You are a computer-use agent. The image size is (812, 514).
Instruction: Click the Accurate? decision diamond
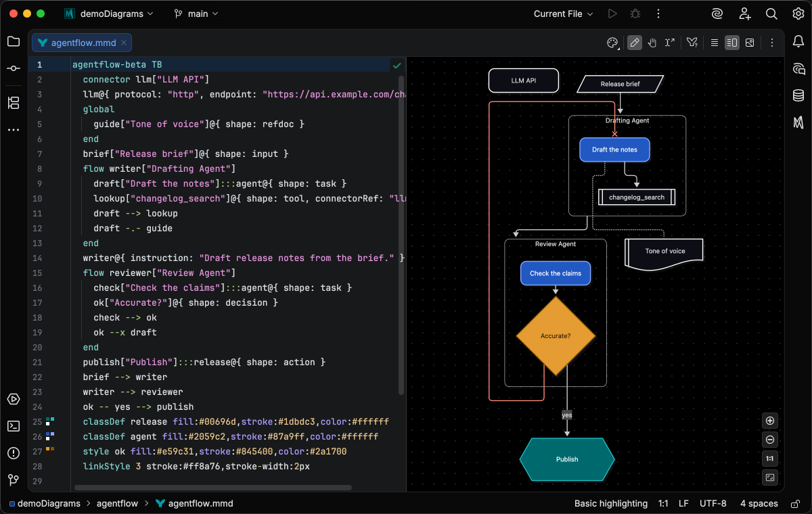click(x=556, y=335)
